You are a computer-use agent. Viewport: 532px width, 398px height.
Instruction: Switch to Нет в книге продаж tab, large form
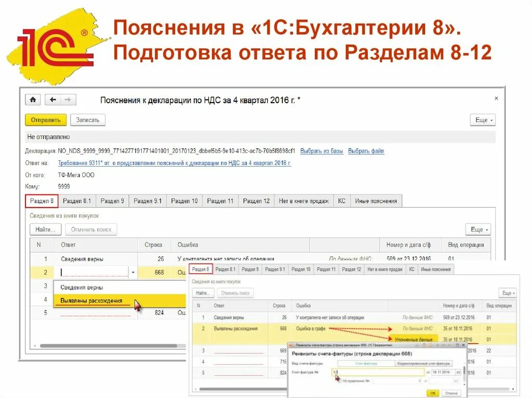[x=303, y=201]
